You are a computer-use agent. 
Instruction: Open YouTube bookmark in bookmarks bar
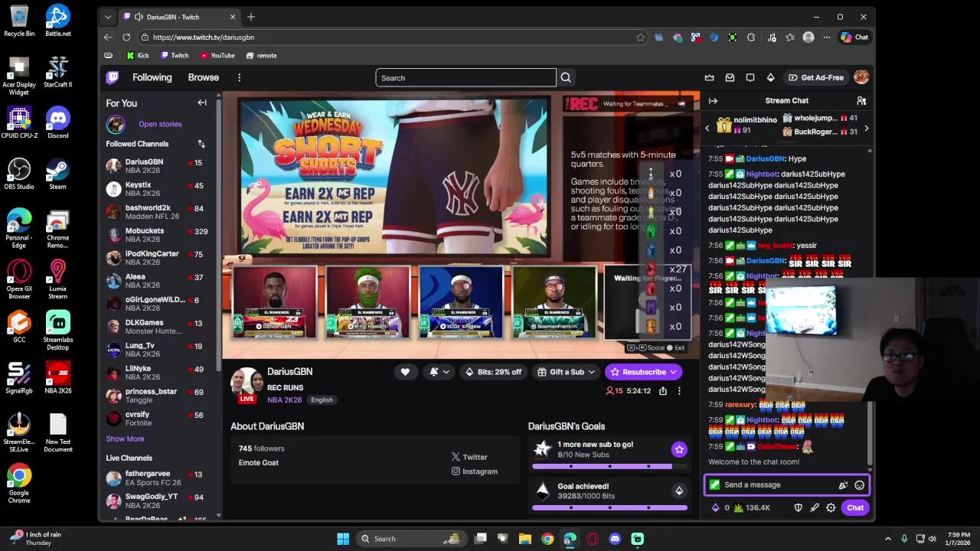[217, 56]
